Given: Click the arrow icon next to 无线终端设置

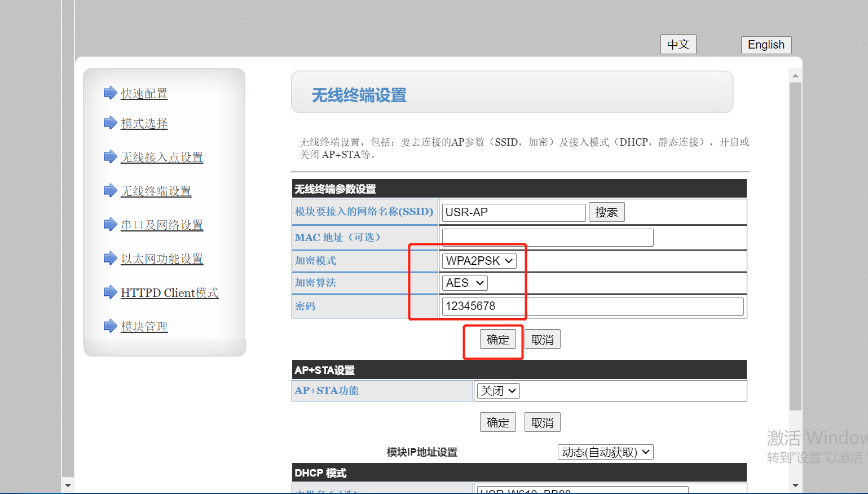Looking at the screenshot, I should 110,190.
